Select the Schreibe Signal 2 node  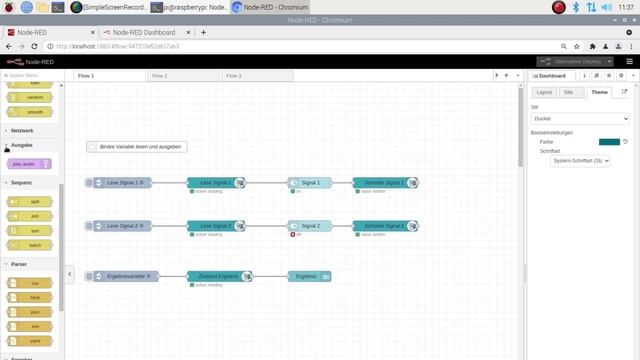[385, 226]
